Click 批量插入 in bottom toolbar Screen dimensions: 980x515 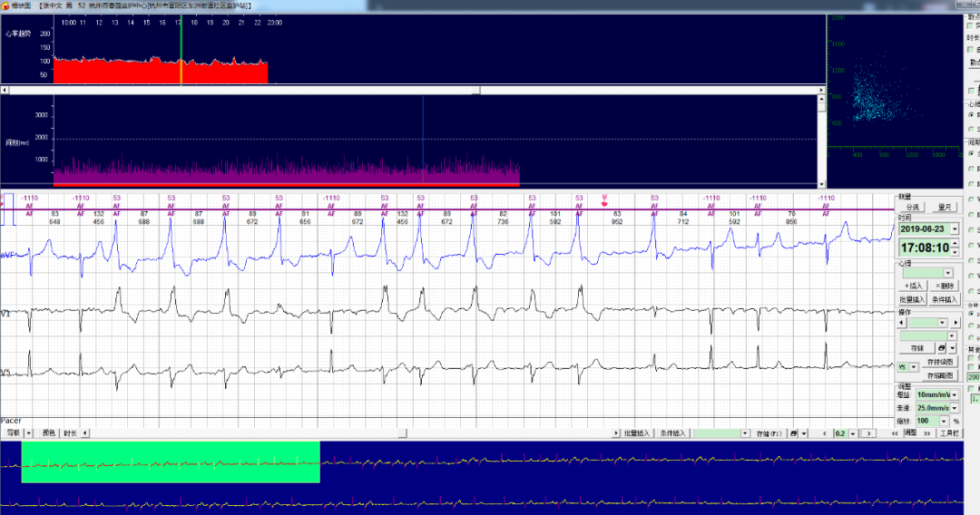(x=638, y=433)
